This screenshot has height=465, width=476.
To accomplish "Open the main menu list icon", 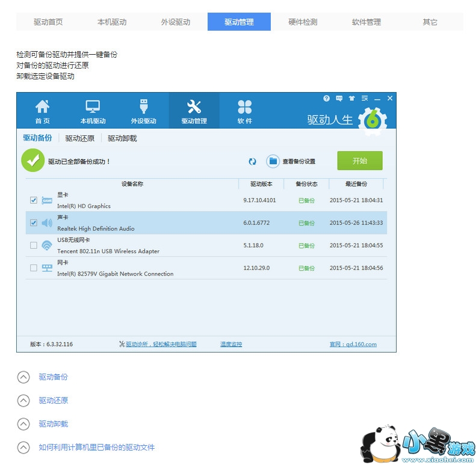I will 365,98.
